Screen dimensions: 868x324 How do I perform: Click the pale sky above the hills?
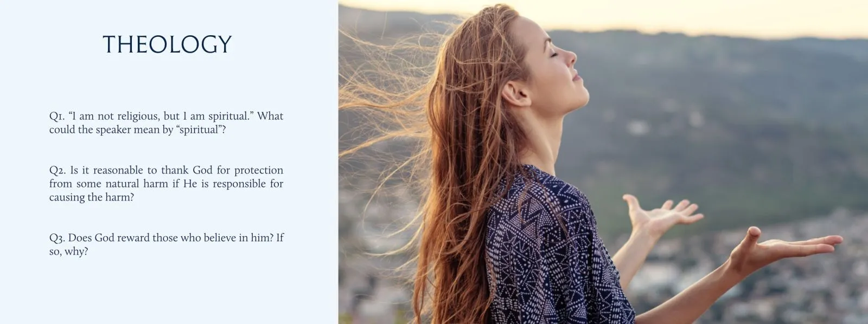(x=705, y=15)
